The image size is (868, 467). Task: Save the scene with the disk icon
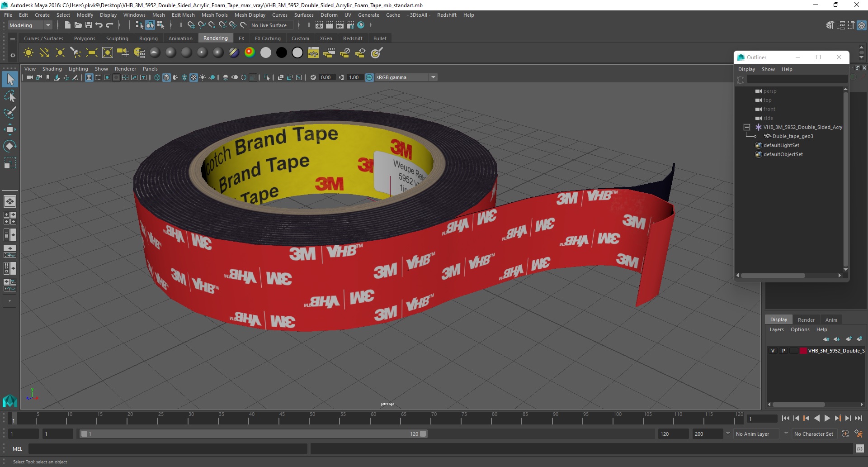click(x=89, y=25)
